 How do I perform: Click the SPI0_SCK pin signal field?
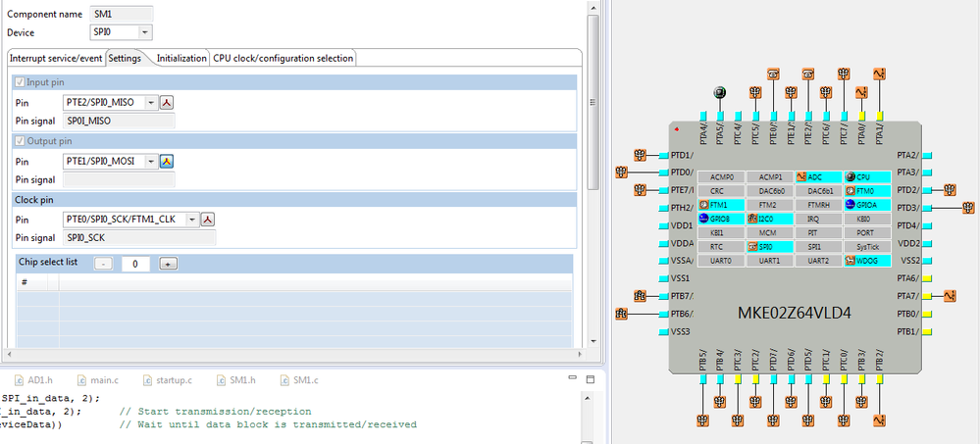[138, 238]
